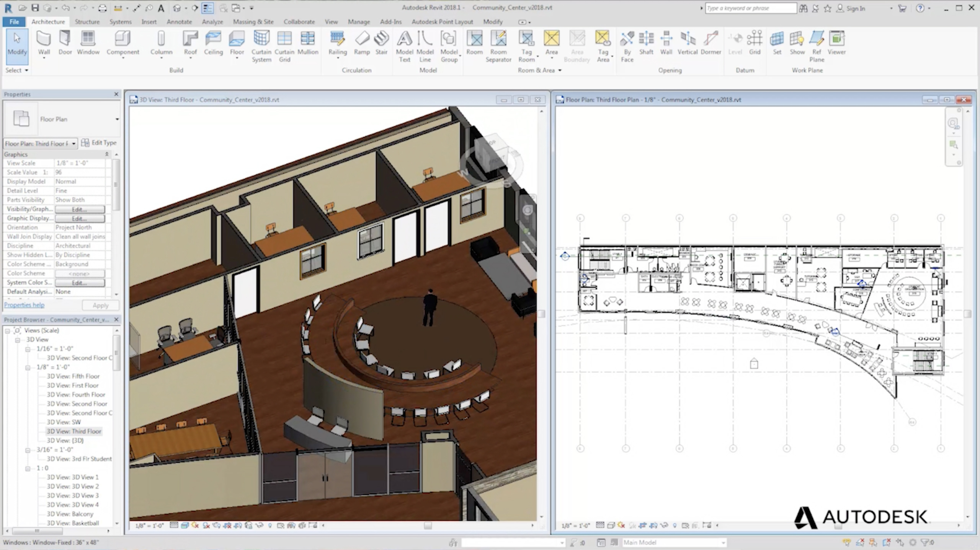Select the Shaft opening tool
The image size is (980, 550).
[x=646, y=43]
